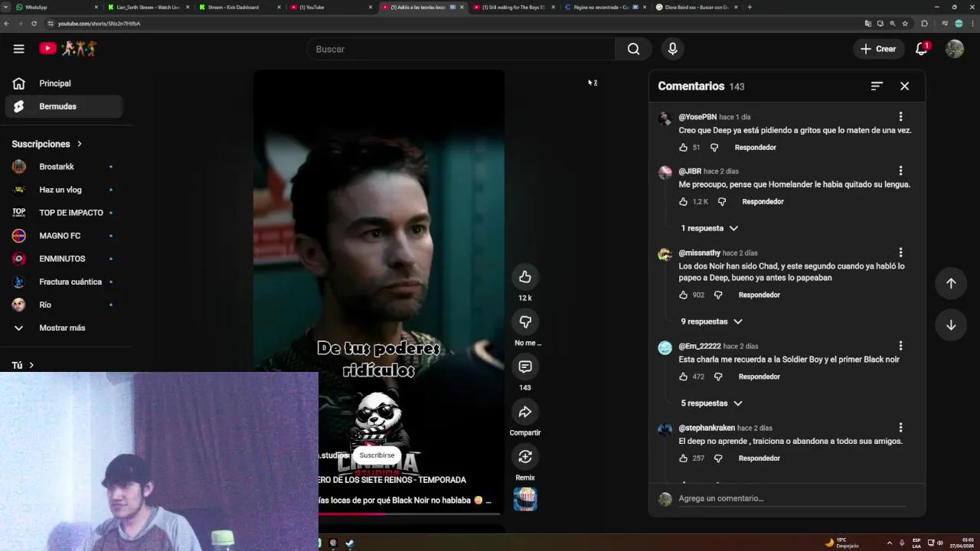Click the browser address bar URL
This screenshot has width=980, height=551.
pos(99,24)
